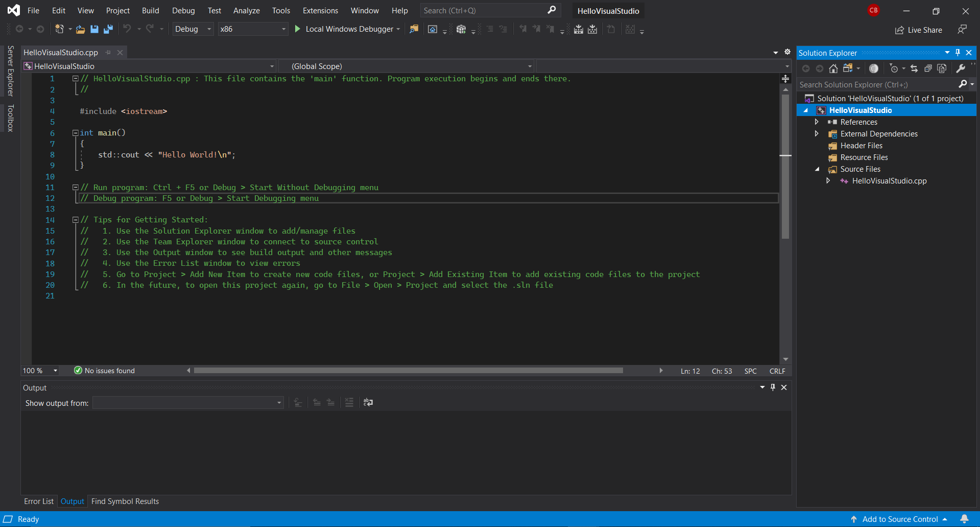Click the green Start Debugging play icon
This screenshot has height=527, width=980.
298,29
